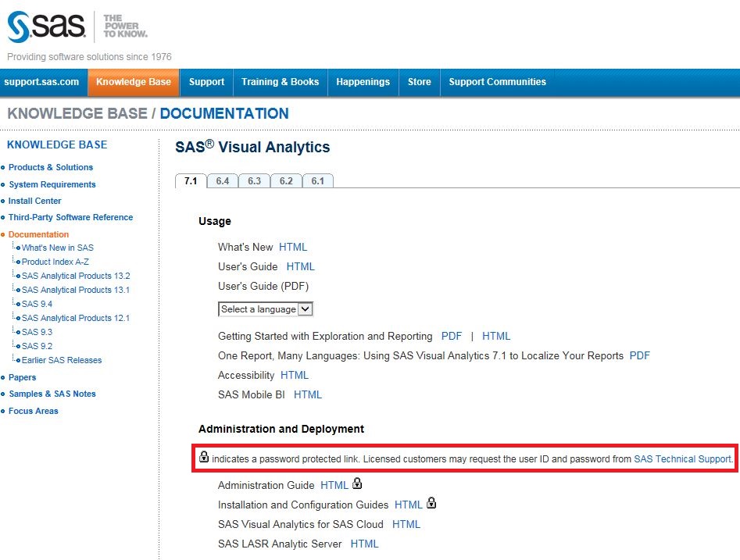740x560 pixels.
Task: Go to Install Center
Action: (x=35, y=201)
